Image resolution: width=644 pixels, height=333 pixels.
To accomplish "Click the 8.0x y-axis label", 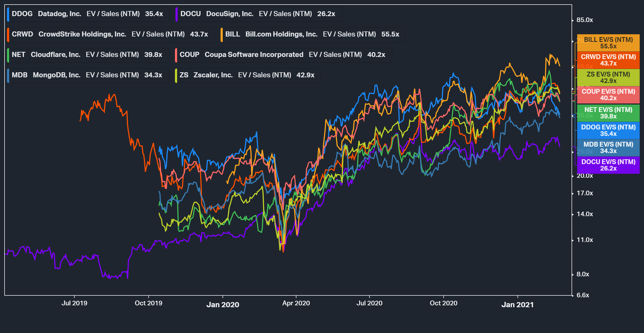I will point(583,274).
